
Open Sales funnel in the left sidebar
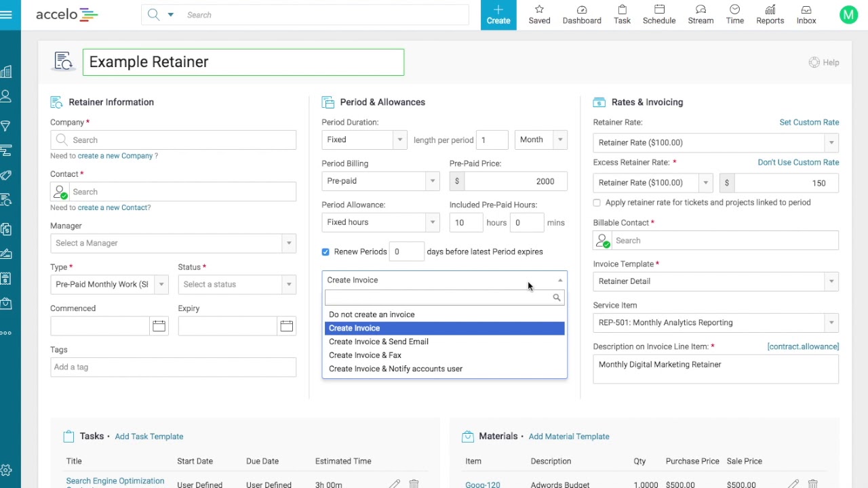pos(6,126)
